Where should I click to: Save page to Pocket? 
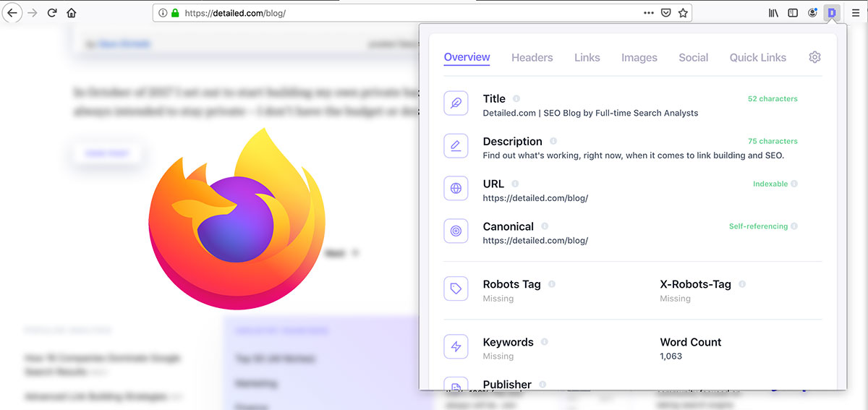(666, 13)
